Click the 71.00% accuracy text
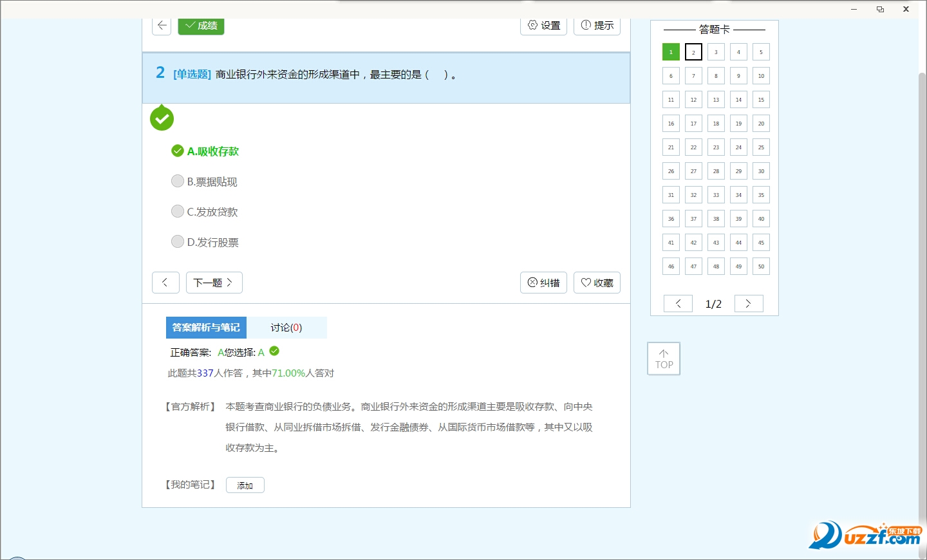Image resolution: width=927 pixels, height=560 pixels. point(288,373)
